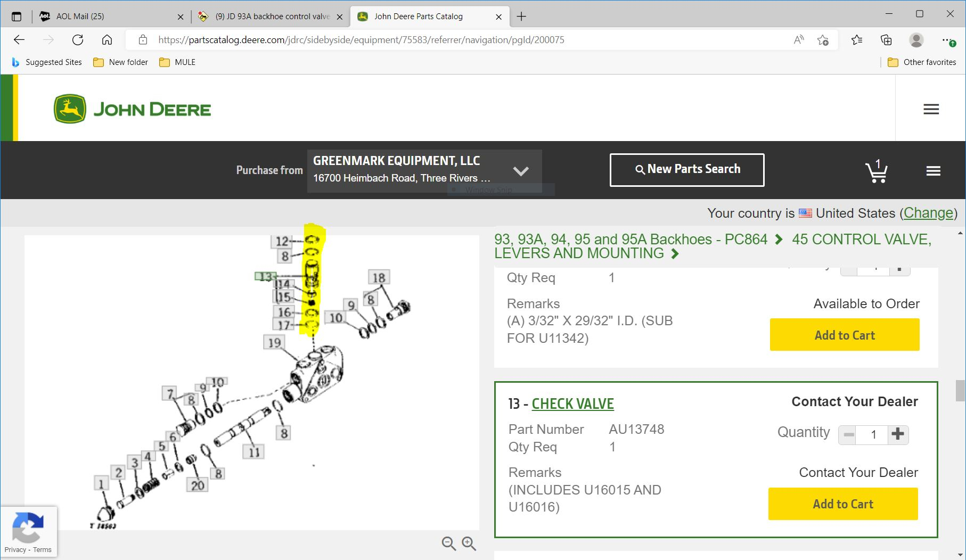The width and height of the screenshot is (966, 560).
Task: Select callout 1 on the diagram
Action: tap(101, 483)
